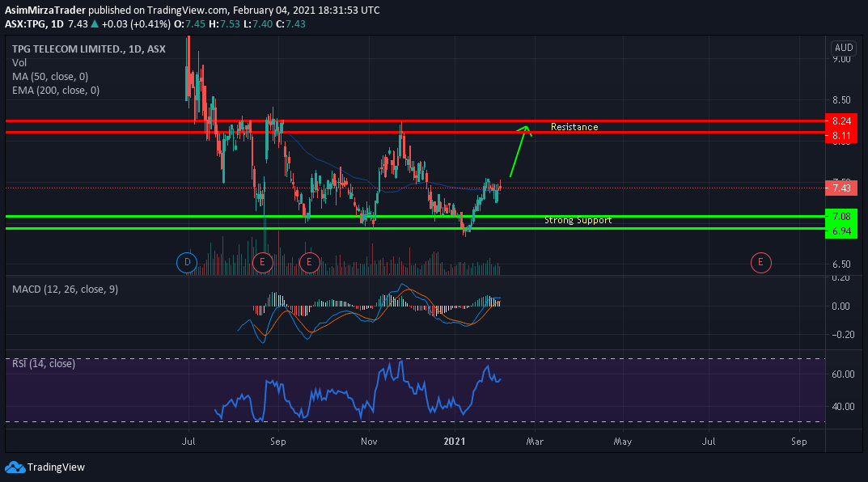Click the yellow Resistance text label
Viewport: 868px width, 482px height.
coord(574,127)
